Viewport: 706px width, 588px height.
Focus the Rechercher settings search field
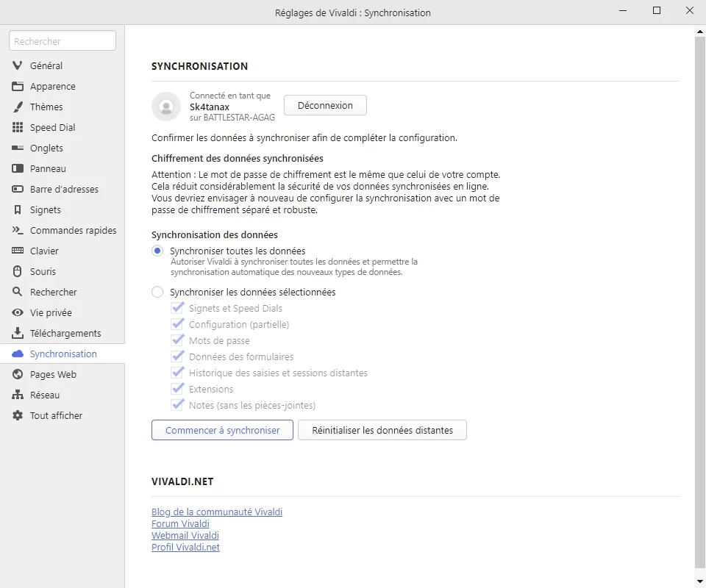tap(62, 41)
